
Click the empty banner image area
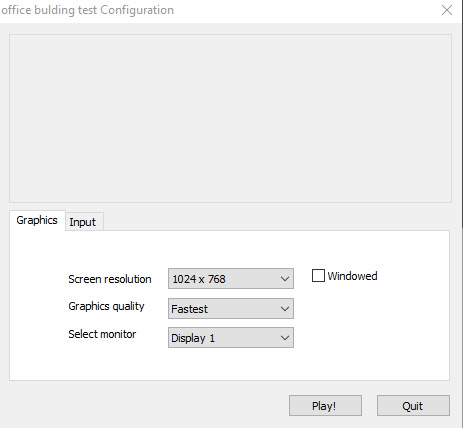(230, 118)
